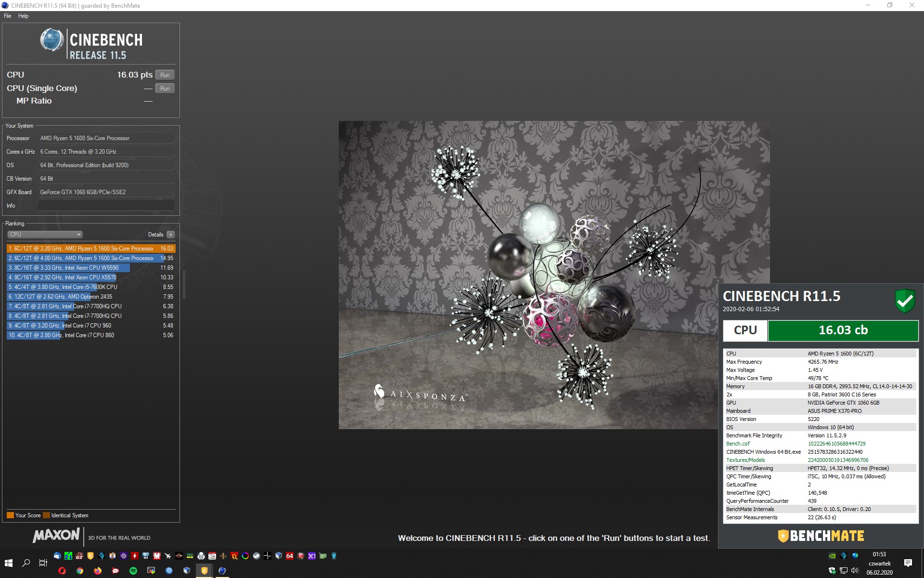Open the red chat bubble taskbar app
This screenshot has height=578, width=924.
[115, 571]
